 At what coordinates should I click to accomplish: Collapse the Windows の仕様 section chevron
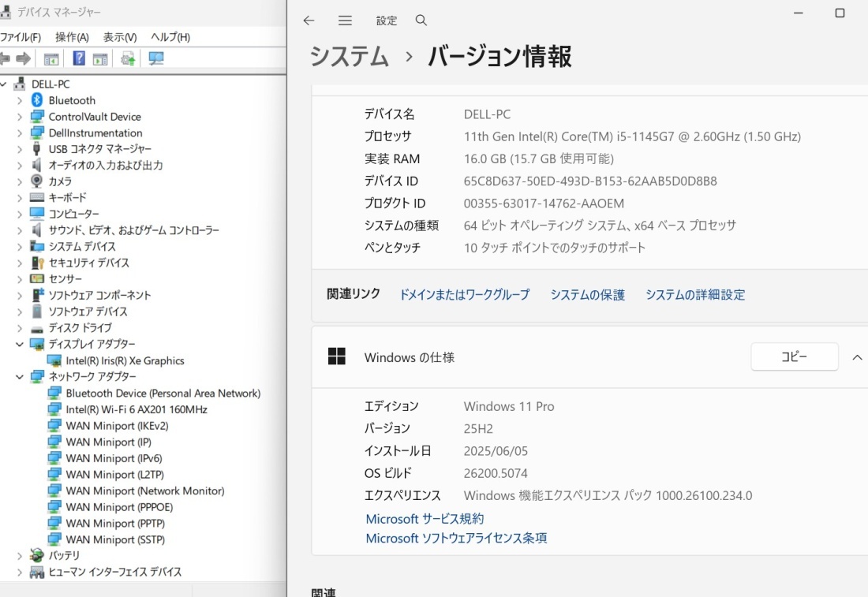pyautogui.click(x=857, y=356)
